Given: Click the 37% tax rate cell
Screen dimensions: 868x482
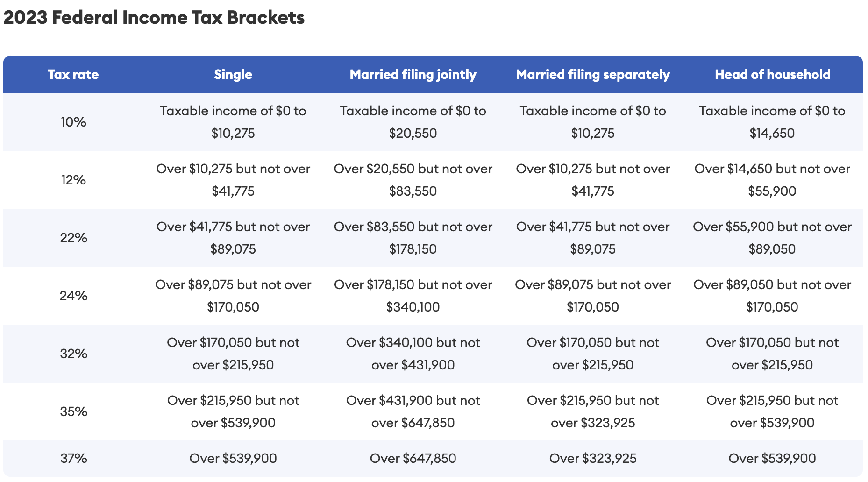Looking at the screenshot, I should tap(73, 459).
